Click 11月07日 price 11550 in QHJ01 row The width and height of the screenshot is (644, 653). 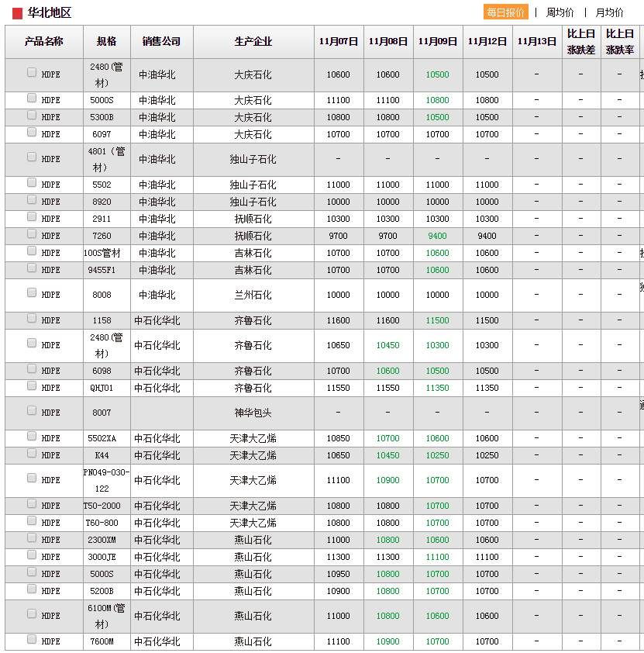338,388
